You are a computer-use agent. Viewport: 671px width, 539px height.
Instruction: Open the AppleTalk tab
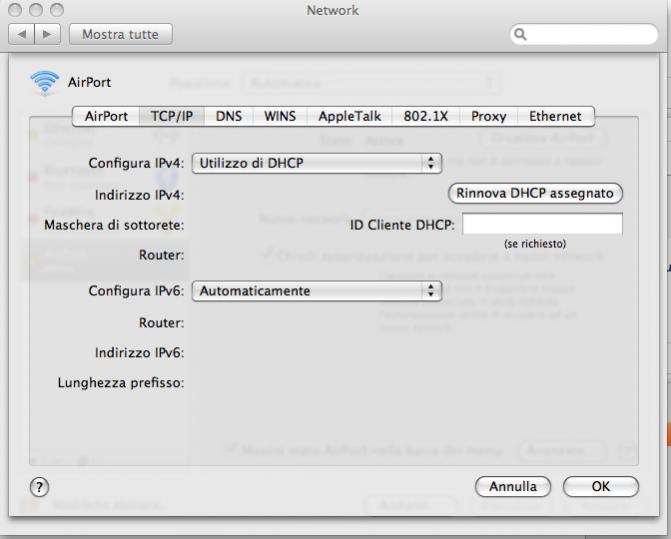point(350,116)
